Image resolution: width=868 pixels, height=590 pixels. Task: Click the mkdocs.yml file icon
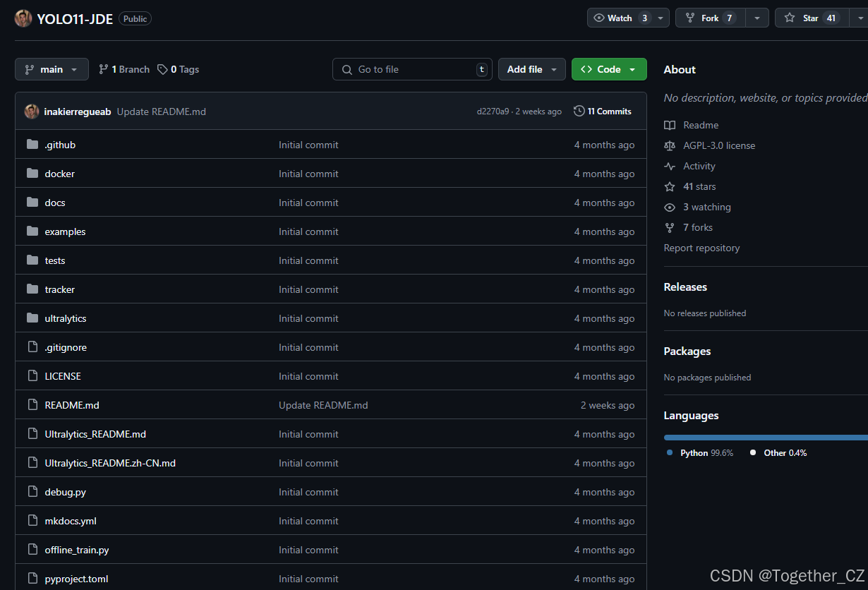click(x=32, y=521)
